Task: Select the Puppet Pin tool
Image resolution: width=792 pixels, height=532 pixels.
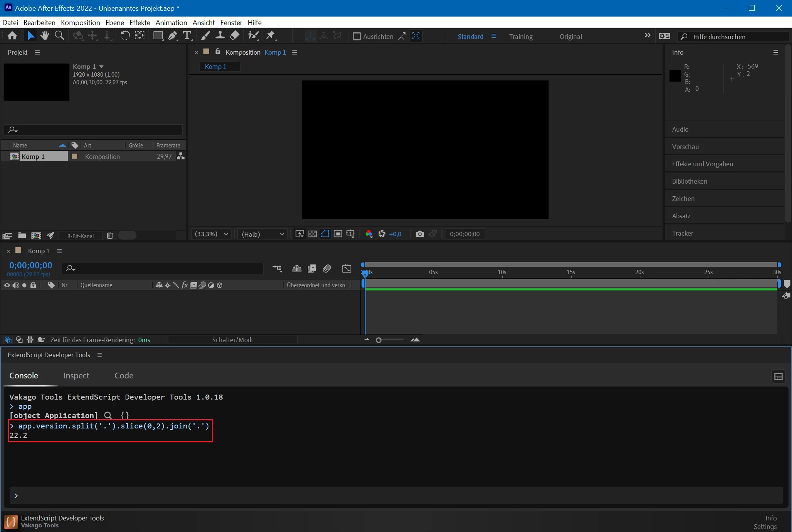Action: 271,36
